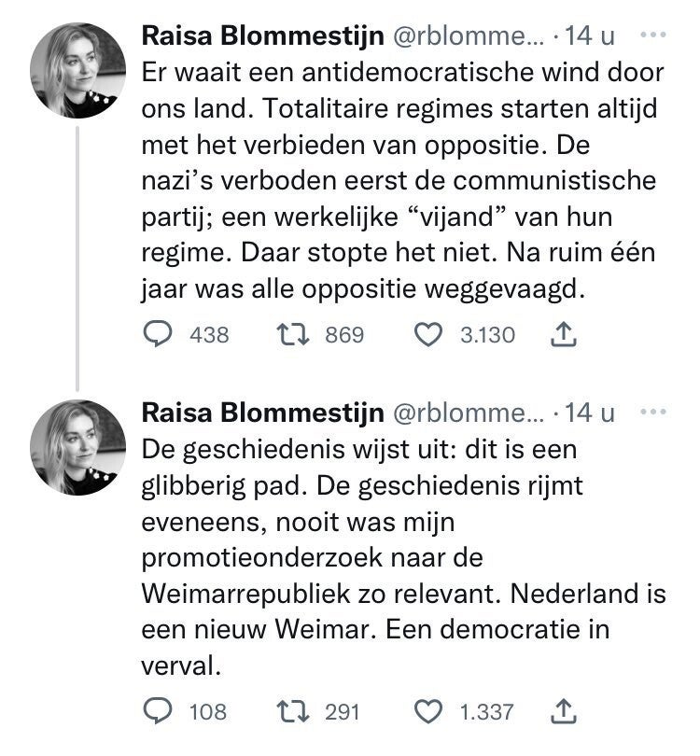Reply to the second tweet about Weimar

[156, 711]
